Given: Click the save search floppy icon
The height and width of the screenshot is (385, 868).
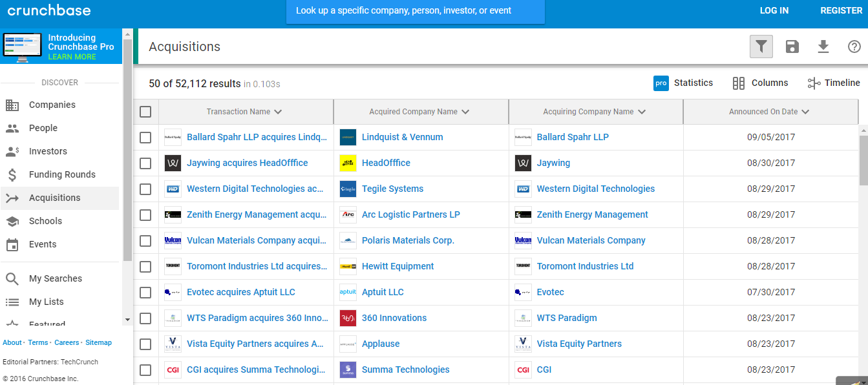Looking at the screenshot, I should (792, 47).
